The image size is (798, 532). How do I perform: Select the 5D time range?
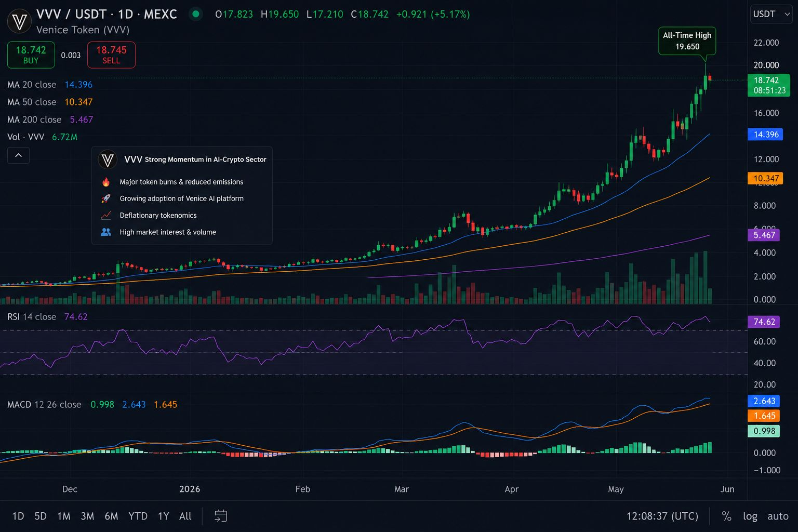click(41, 516)
